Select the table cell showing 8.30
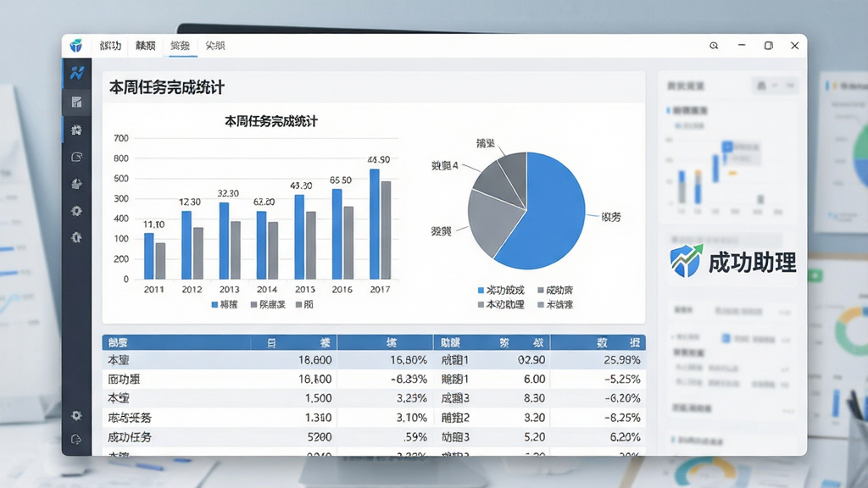 (535, 398)
